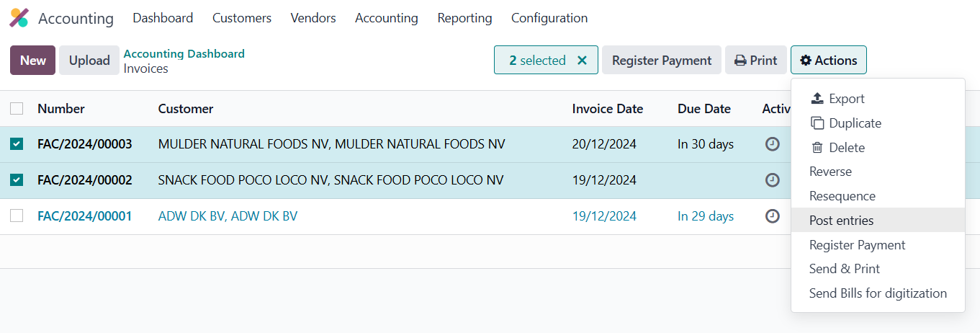The width and height of the screenshot is (980, 333).
Task: Select Delete with the trash icon
Action: (x=837, y=148)
